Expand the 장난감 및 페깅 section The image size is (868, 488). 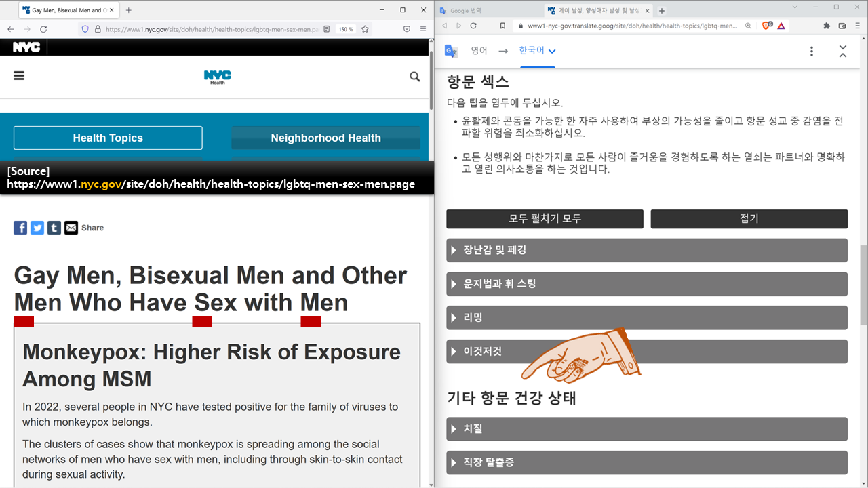point(647,250)
